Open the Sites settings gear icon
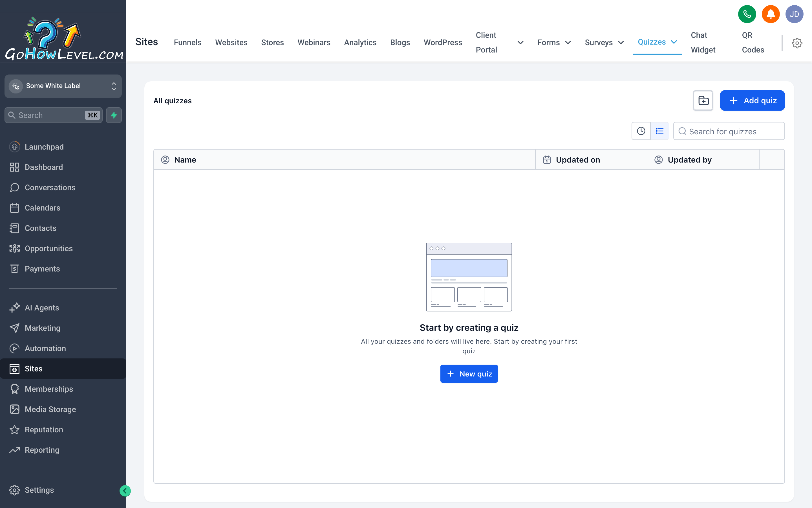Viewport: 812px width, 508px height. [797, 43]
